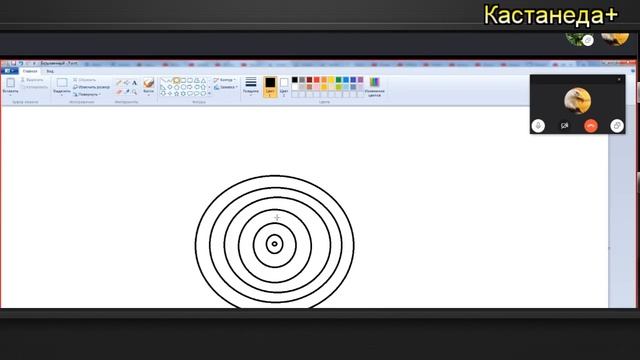Pick the red palette color

[x=317, y=80]
